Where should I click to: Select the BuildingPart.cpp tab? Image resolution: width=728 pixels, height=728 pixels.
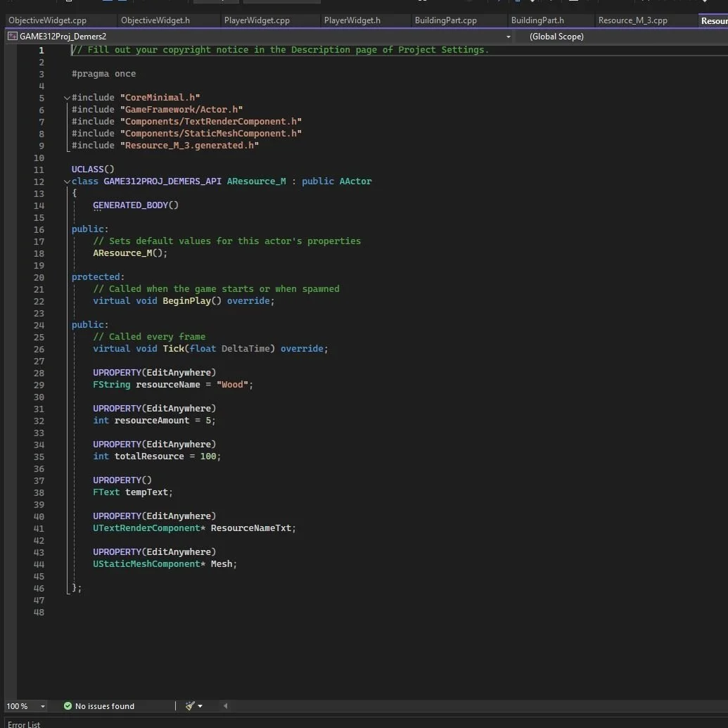445,20
